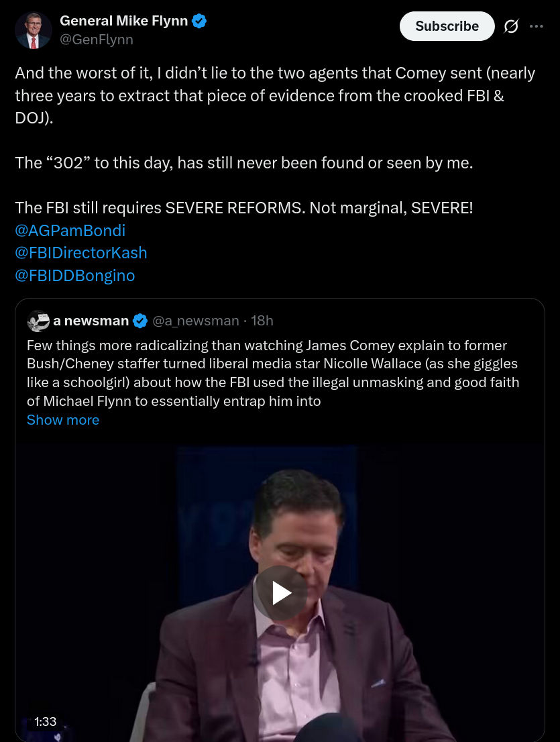
Task: Click a newsman's small avatar icon
Action: (38, 321)
